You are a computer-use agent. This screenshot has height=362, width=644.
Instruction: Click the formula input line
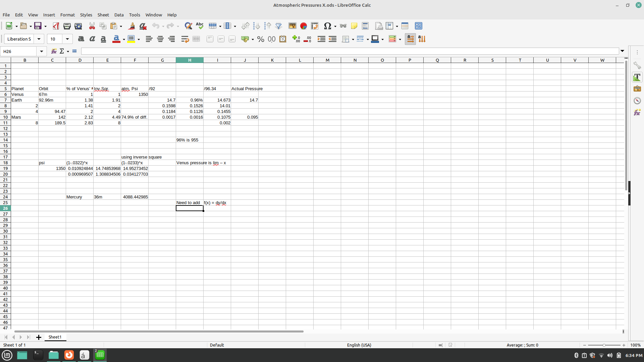(x=350, y=51)
